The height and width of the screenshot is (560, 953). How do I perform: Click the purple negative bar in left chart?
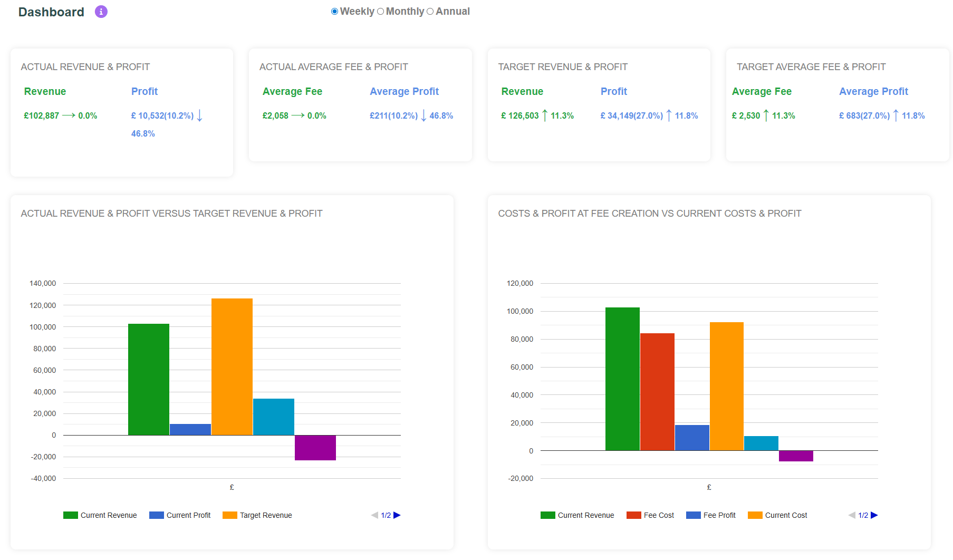coord(315,448)
